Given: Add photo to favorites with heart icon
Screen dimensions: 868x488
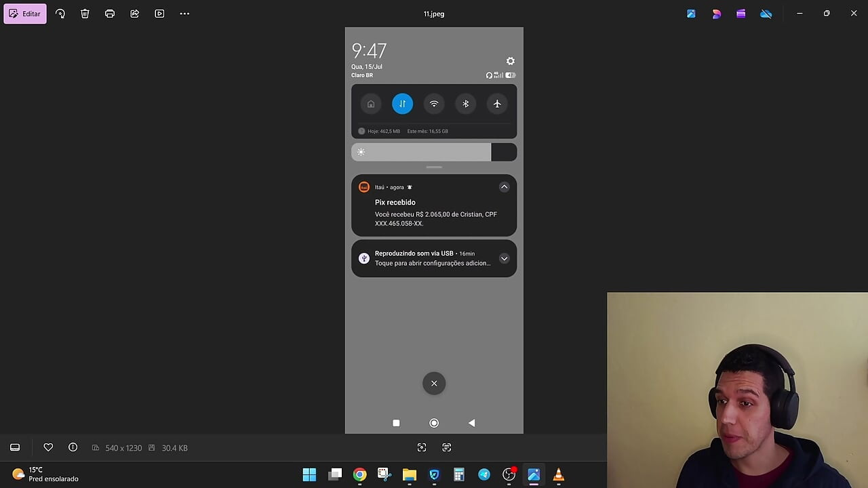Looking at the screenshot, I should 48,447.
